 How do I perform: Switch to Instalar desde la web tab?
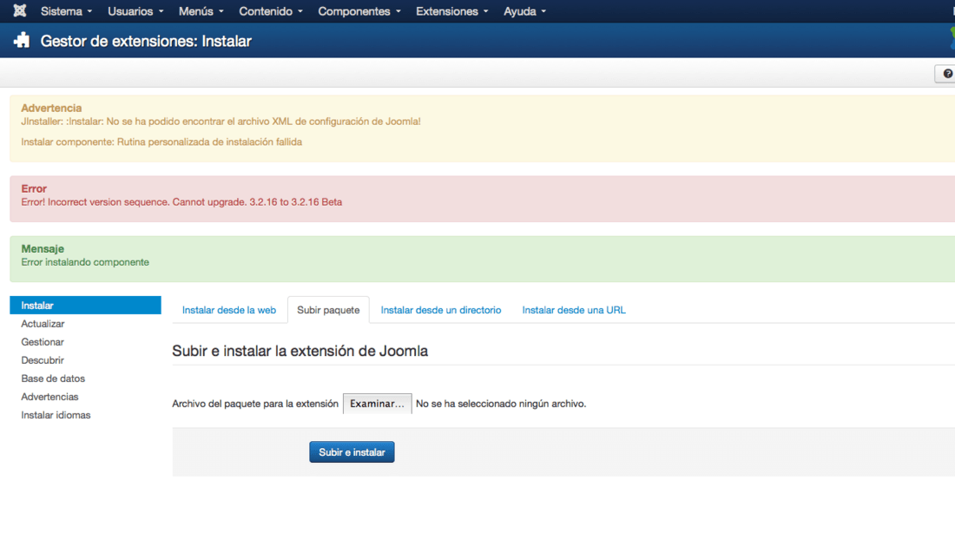tap(229, 310)
